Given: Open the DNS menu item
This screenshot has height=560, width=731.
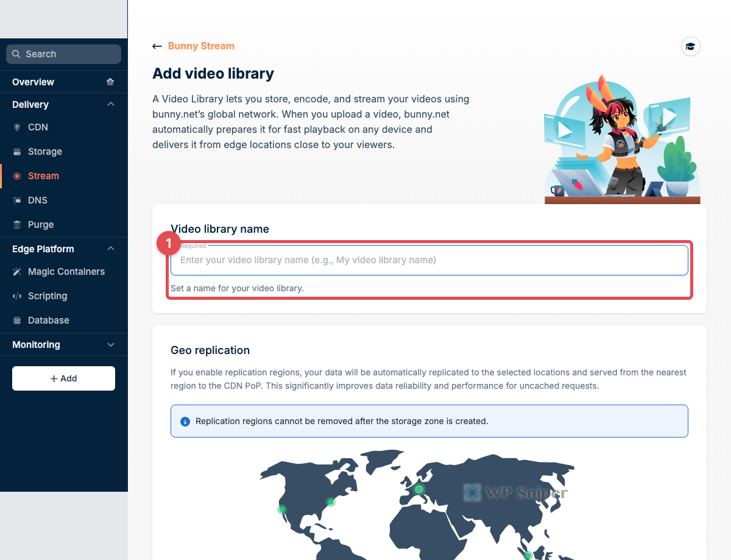Looking at the screenshot, I should 63,200.
